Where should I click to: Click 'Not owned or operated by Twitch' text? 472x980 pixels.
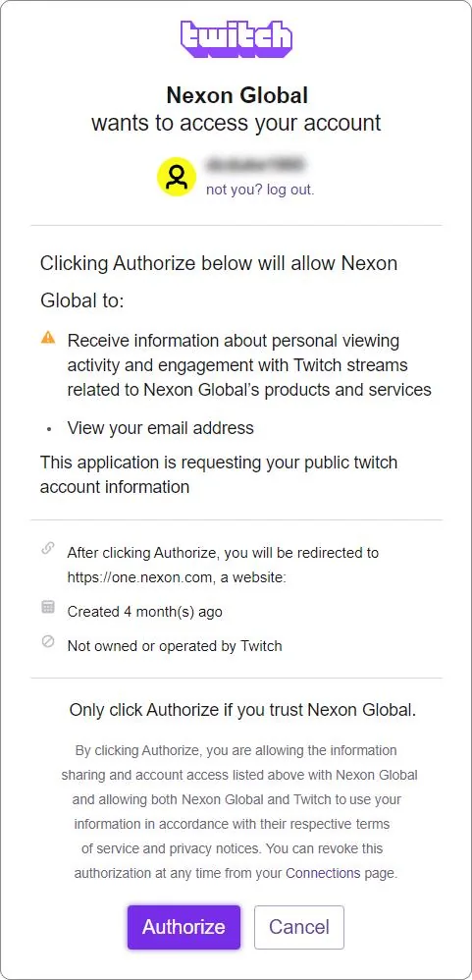point(175,645)
